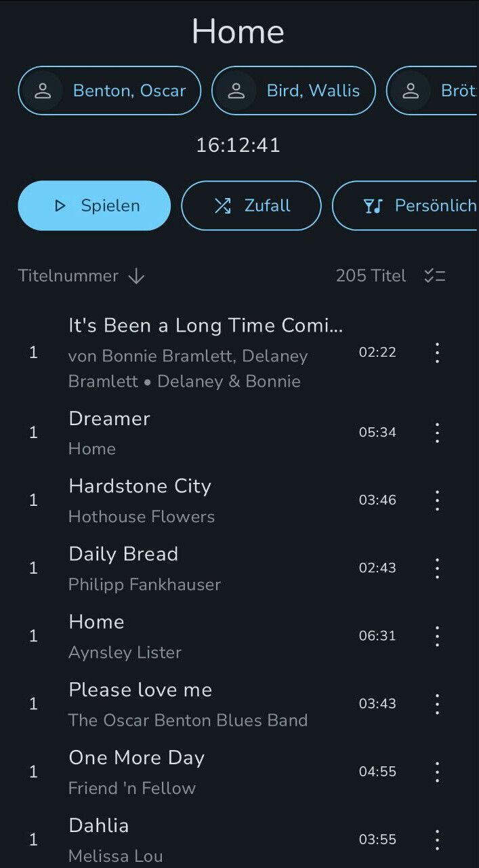Show options for One More Day

pyautogui.click(x=437, y=772)
